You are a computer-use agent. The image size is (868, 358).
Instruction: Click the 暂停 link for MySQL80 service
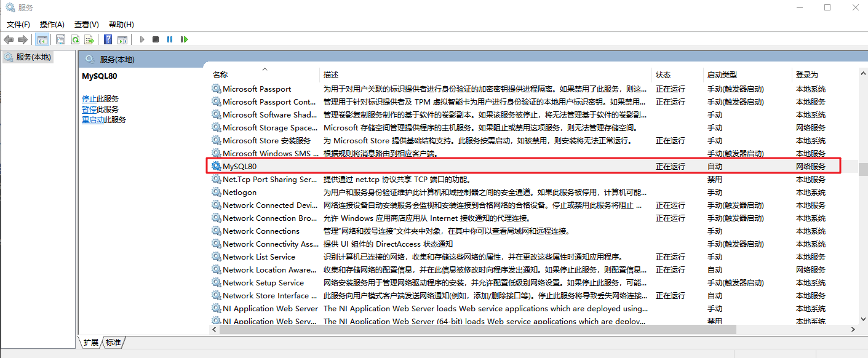(89, 109)
